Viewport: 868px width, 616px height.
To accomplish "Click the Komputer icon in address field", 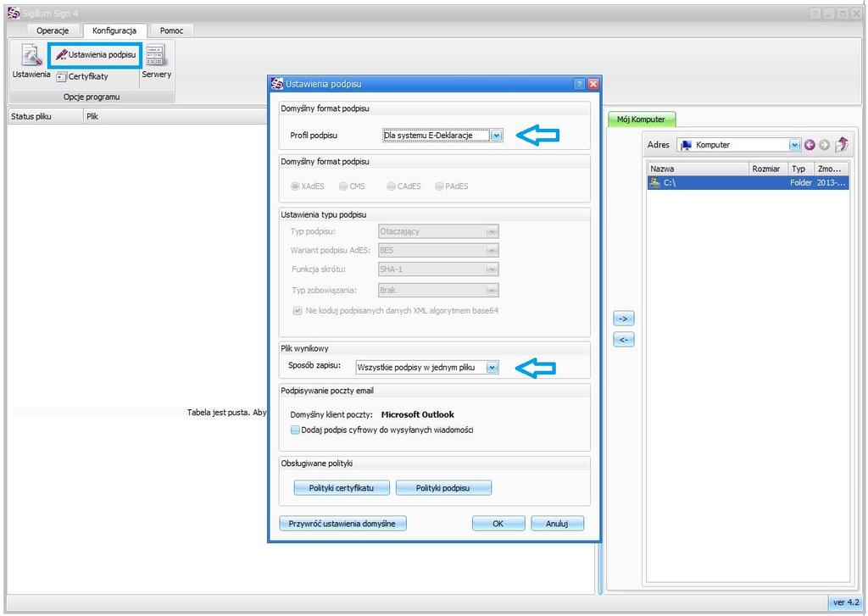I will click(687, 145).
